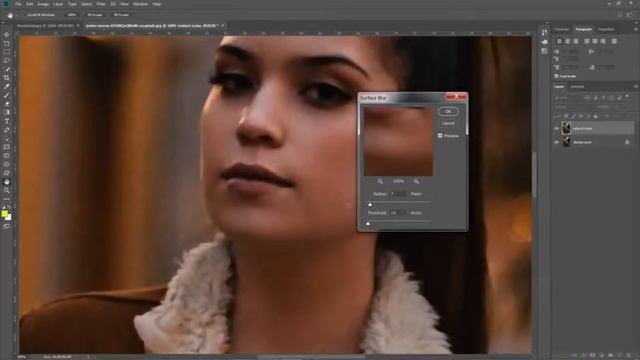
Task: Switch to the Channels tab
Action: [x=577, y=87]
